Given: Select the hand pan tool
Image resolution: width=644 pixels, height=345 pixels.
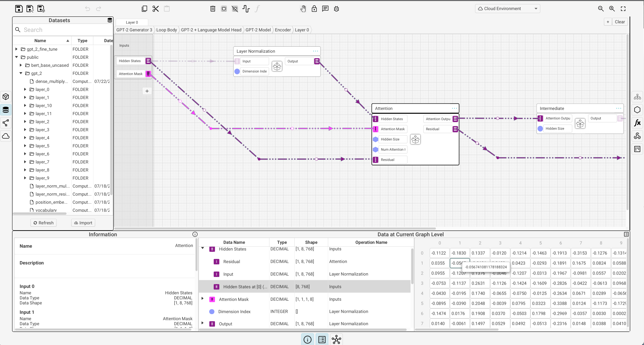Looking at the screenshot, I should [x=303, y=9].
